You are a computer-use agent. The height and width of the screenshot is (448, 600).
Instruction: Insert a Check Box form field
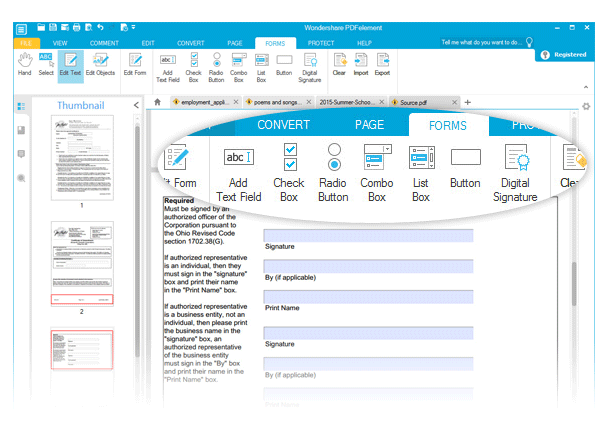point(194,68)
